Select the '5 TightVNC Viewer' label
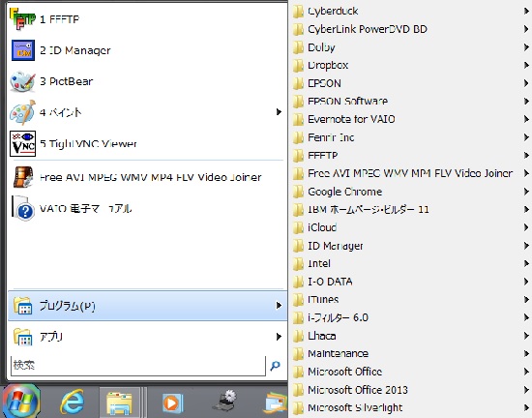532x418 pixels. tap(88, 143)
